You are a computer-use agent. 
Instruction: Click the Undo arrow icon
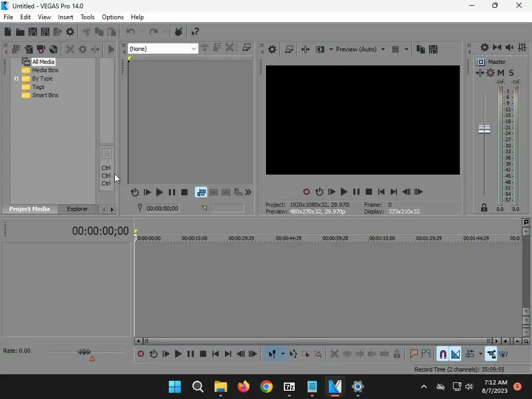pyautogui.click(x=130, y=32)
